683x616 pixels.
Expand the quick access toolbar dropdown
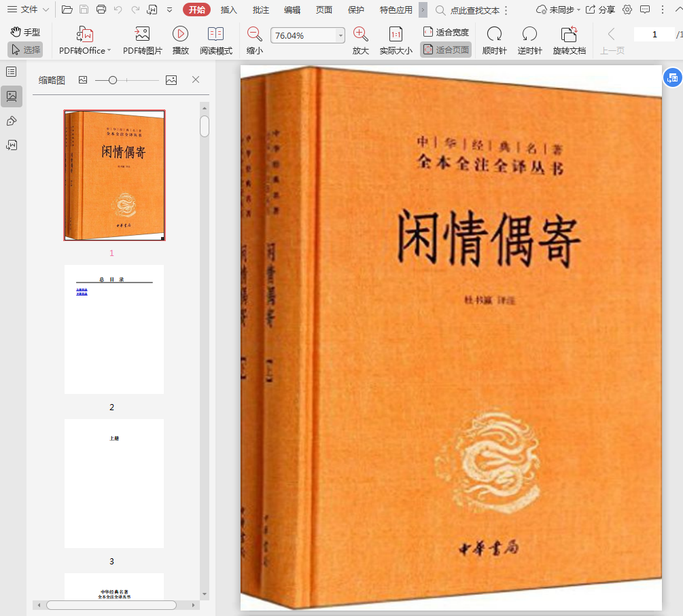169,10
